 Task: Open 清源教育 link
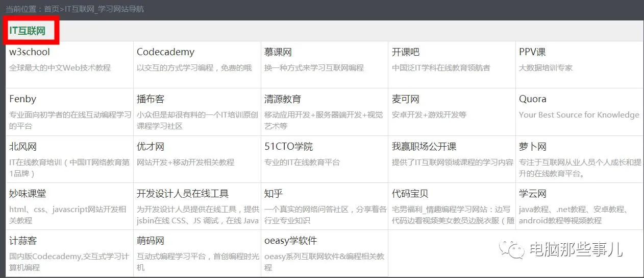(x=283, y=99)
